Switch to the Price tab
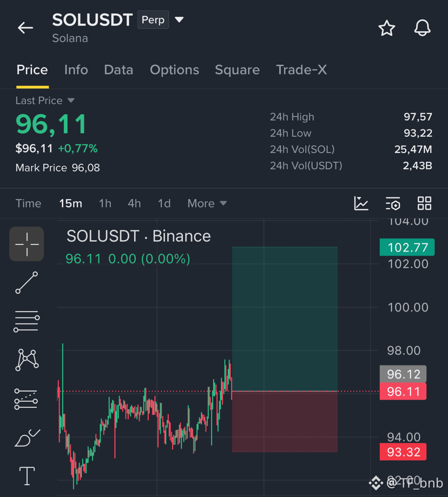The height and width of the screenshot is (497, 448). pos(32,70)
